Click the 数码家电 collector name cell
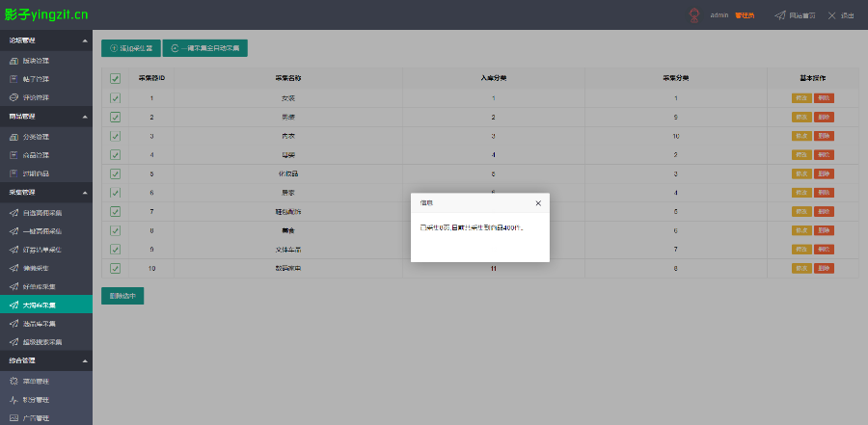Viewport: 868px width, 425px height. click(287, 268)
